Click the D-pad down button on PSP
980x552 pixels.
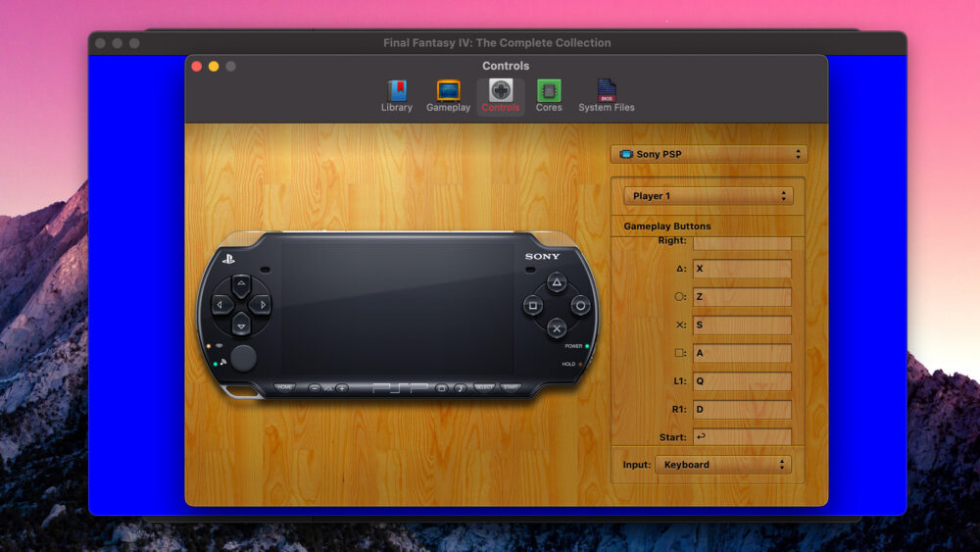click(241, 325)
